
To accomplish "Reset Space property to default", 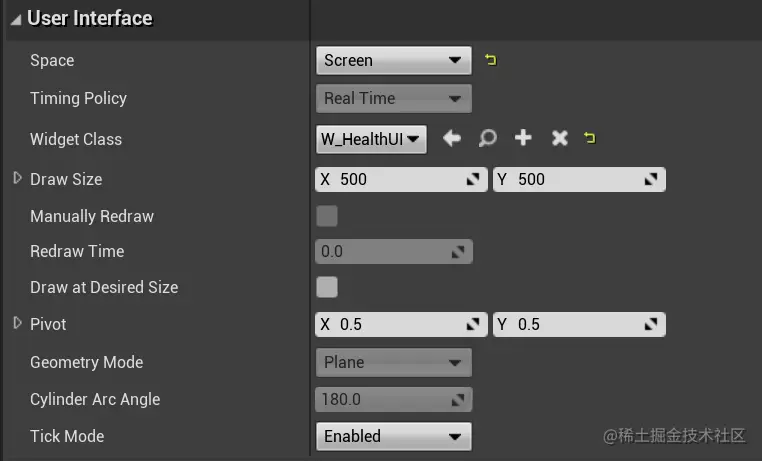I will 490,60.
